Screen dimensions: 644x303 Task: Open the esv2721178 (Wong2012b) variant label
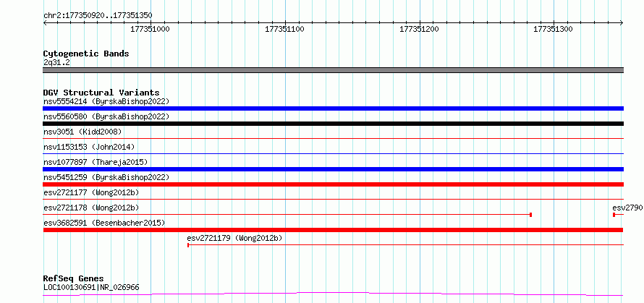click(x=91, y=208)
